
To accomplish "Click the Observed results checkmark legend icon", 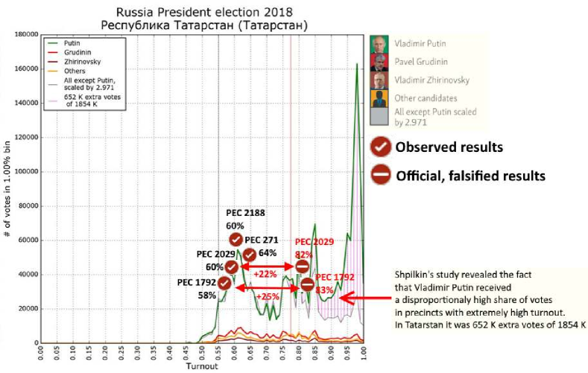I will [380, 147].
